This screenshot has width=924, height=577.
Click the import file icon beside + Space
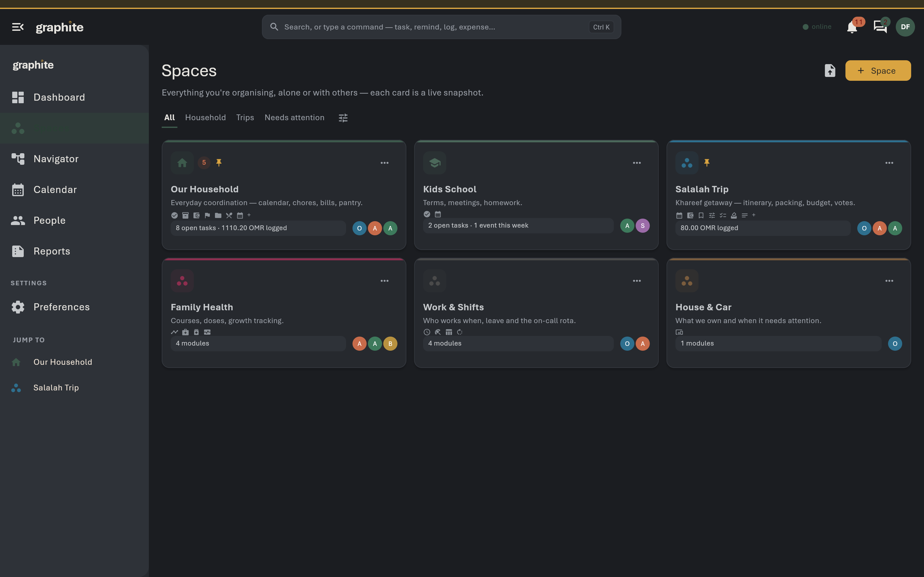pos(830,71)
